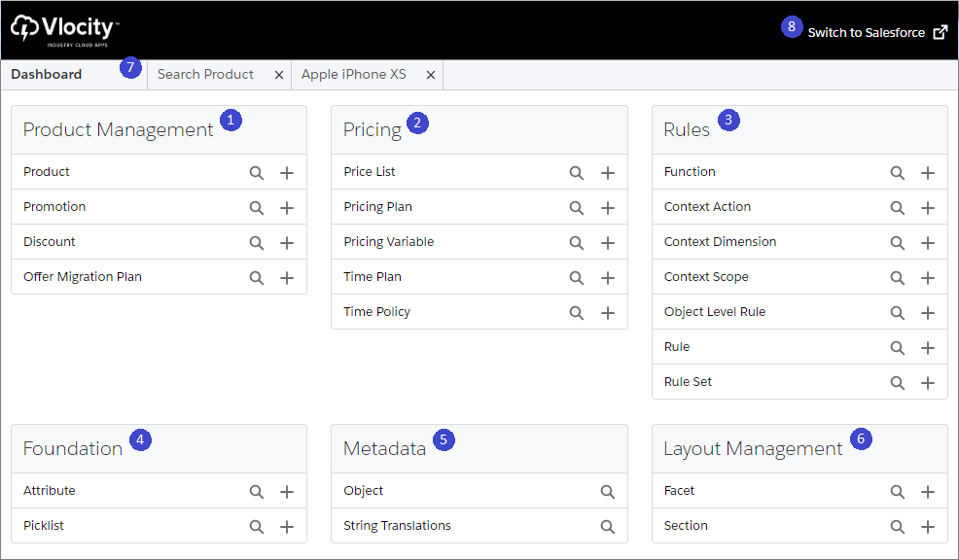
Task: Add a new Context Action
Action: (x=928, y=208)
